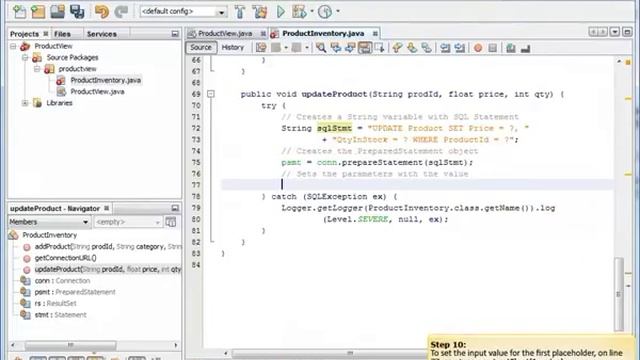640x360 pixels.
Task: Click the Undo arrow icon
Action: pyautogui.click(x=102, y=11)
